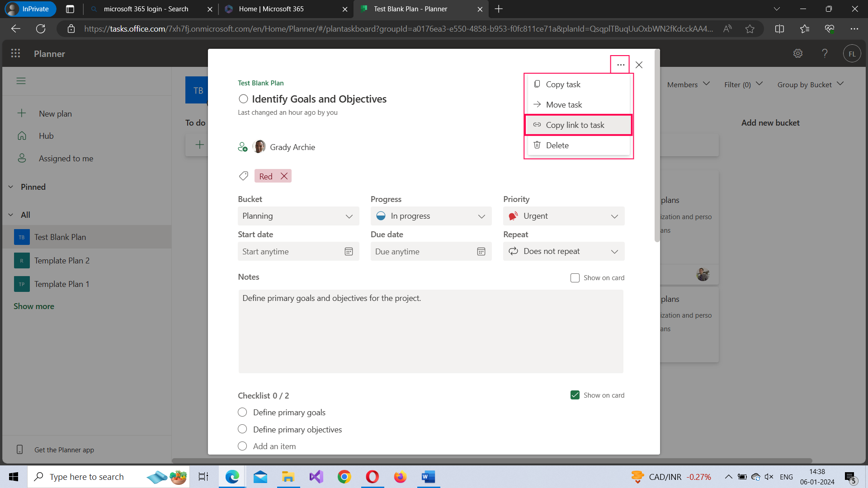Open the Priority dropdown showing Urgent

click(564, 216)
